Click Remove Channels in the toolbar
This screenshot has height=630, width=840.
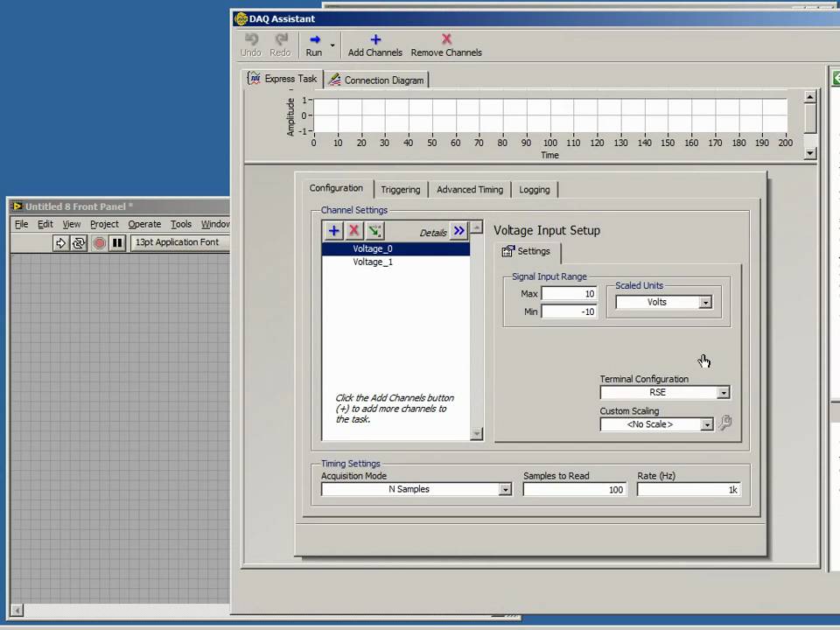click(446, 45)
